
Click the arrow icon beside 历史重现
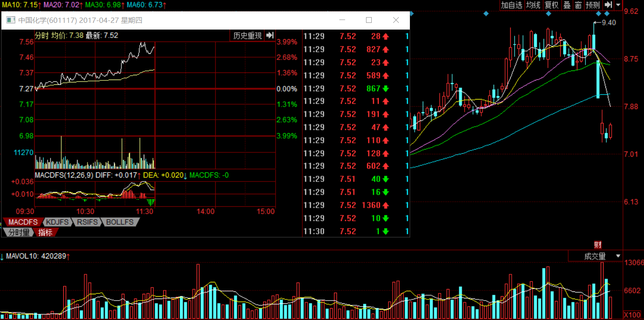pos(270,36)
